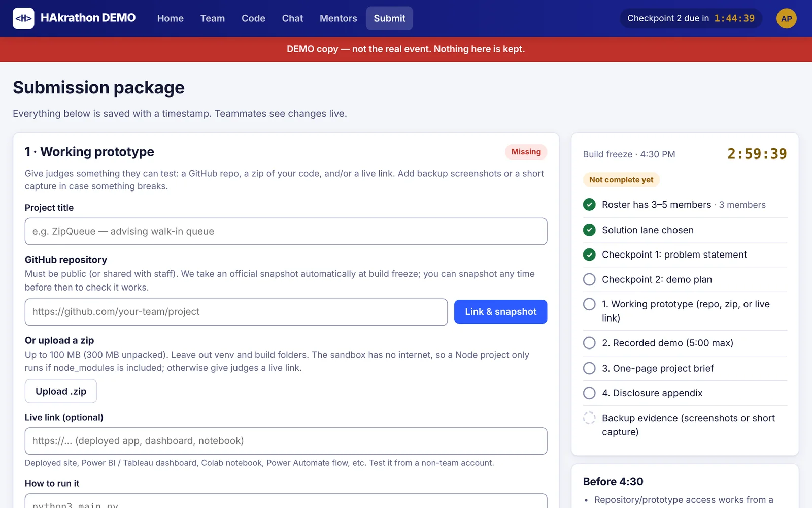Open the AP user avatar
Image resolution: width=812 pixels, height=508 pixels.
786,18
